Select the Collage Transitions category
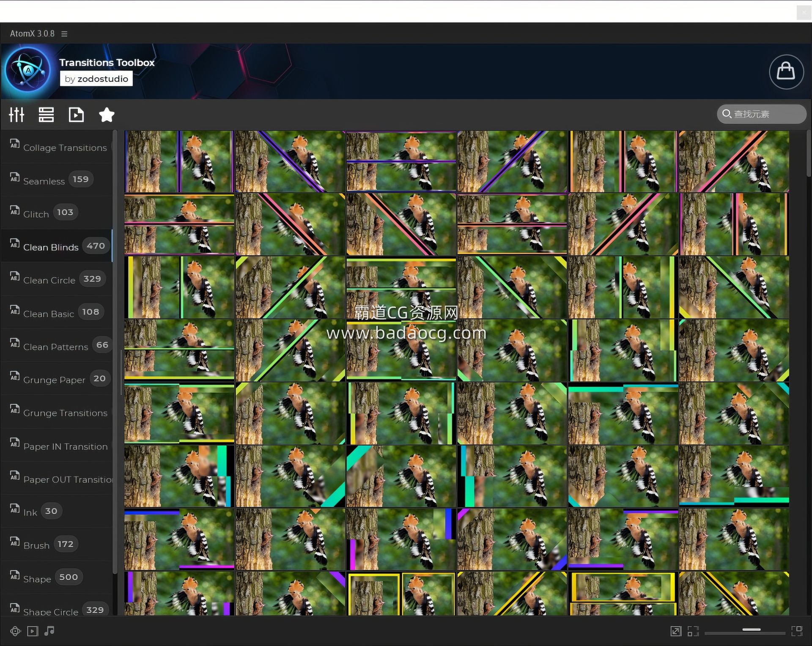Screen dimensions: 812x646 click(x=57, y=146)
